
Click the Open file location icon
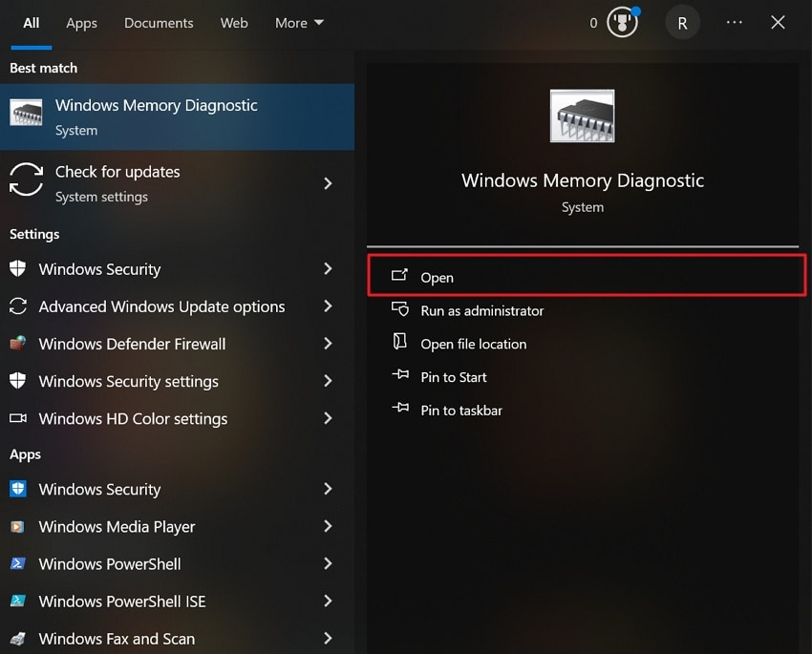click(x=400, y=343)
